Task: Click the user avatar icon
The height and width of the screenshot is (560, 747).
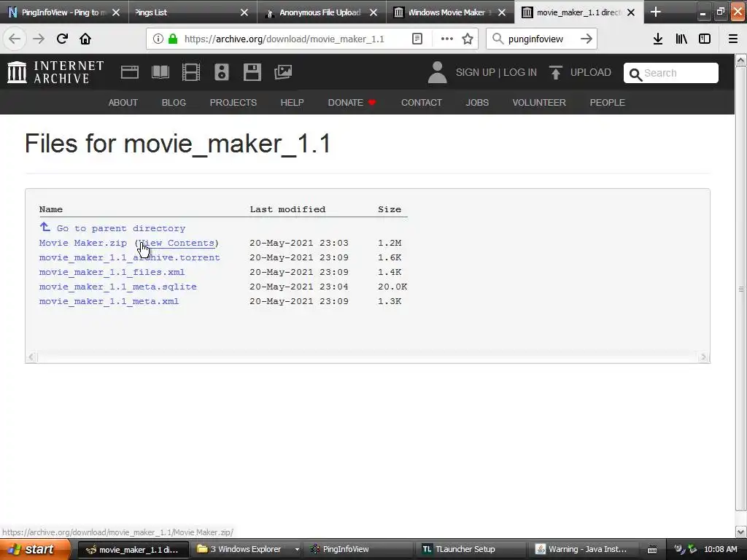Action: (438, 72)
